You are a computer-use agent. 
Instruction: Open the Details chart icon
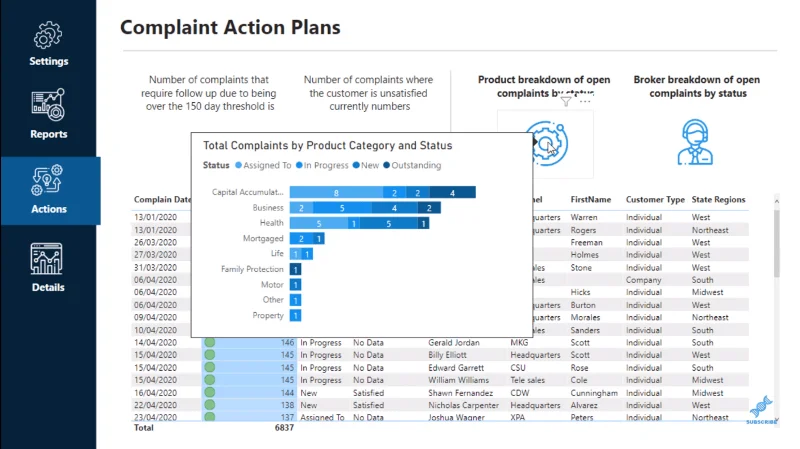click(46, 259)
